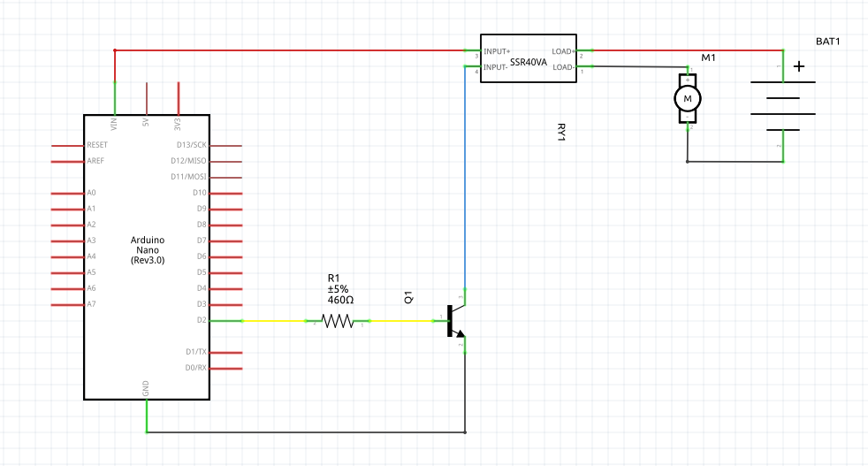868x466 pixels.
Task: Select the transistor Q1 symbol
Action: pyautogui.click(x=454, y=322)
